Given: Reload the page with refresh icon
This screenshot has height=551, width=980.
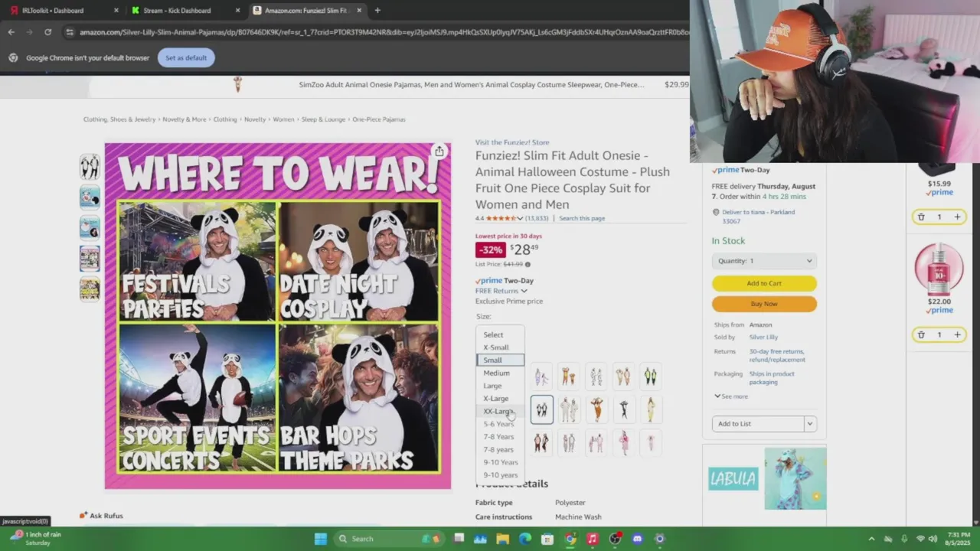Looking at the screenshot, I should [47, 32].
